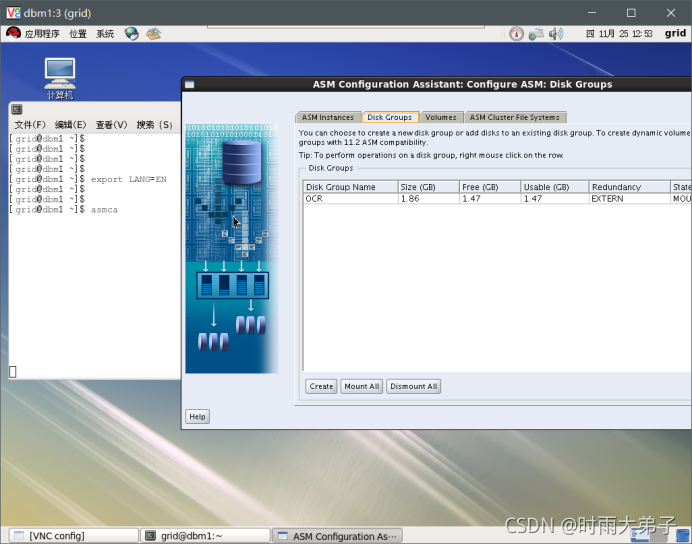Switch to the Volumes tab
Screen dimensions: 692x544
click(x=441, y=117)
